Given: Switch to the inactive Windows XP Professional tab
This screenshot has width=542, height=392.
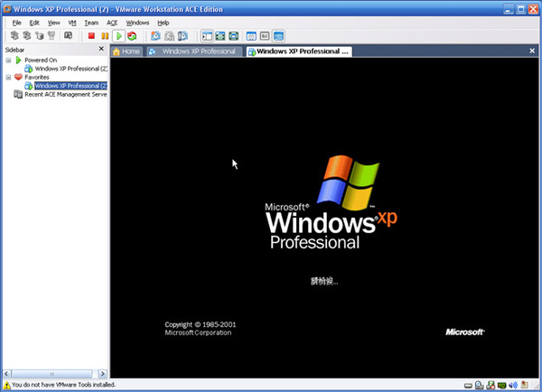Looking at the screenshot, I should coord(193,51).
